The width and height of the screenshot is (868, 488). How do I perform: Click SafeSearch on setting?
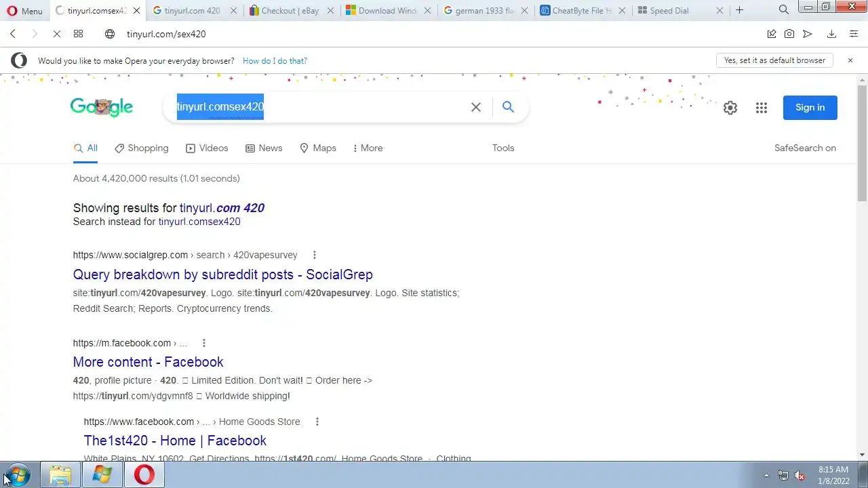click(x=805, y=148)
